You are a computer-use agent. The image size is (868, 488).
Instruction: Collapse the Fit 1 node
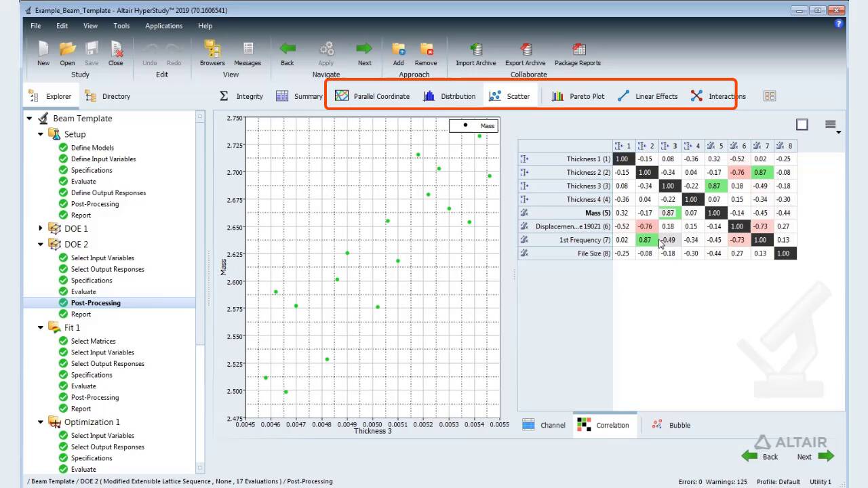click(41, 327)
